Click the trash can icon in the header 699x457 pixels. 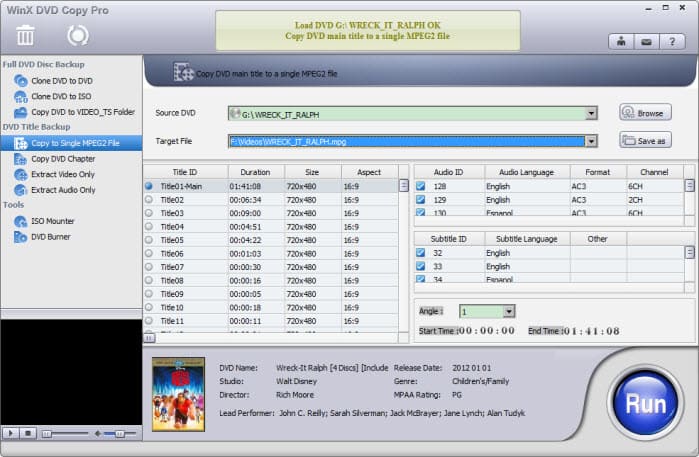point(25,35)
